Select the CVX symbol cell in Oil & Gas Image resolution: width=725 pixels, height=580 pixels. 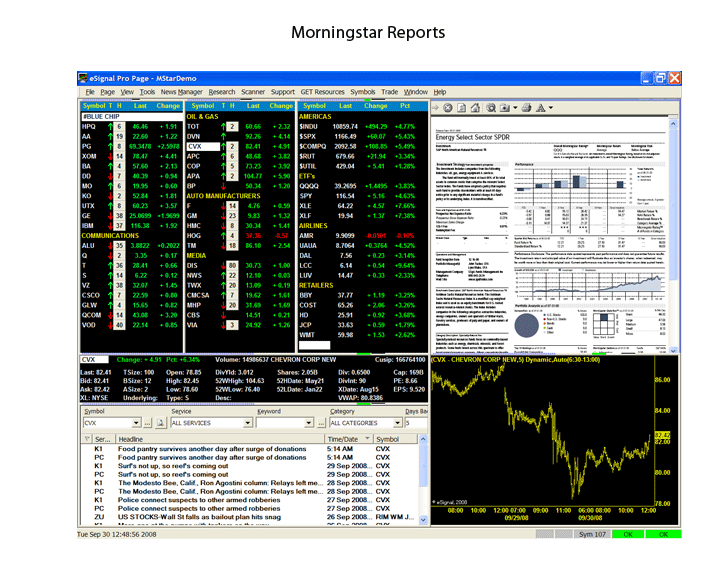pyautogui.click(x=203, y=147)
